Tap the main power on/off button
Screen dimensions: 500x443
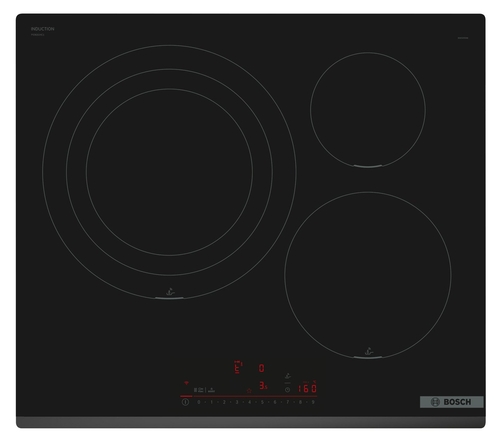185,402
